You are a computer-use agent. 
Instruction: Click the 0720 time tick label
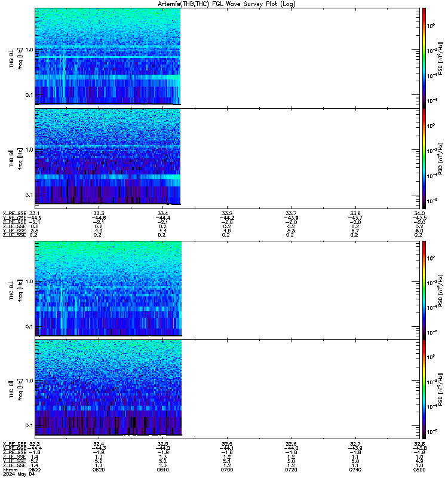pyautogui.click(x=291, y=470)
